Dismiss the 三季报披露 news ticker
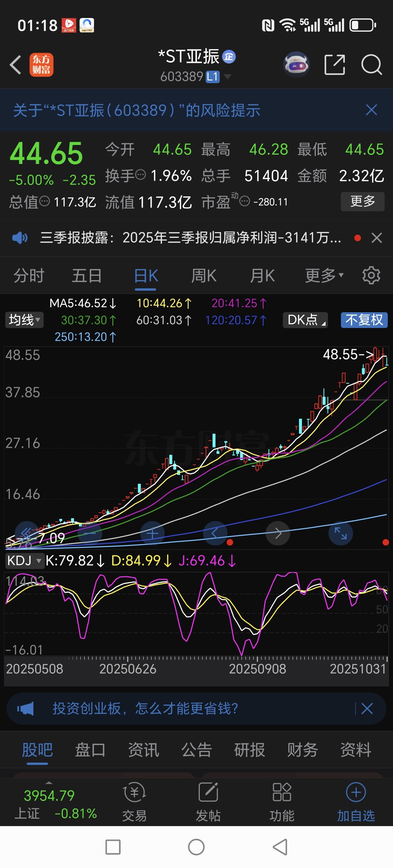The width and height of the screenshot is (393, 868). (377, 238)
